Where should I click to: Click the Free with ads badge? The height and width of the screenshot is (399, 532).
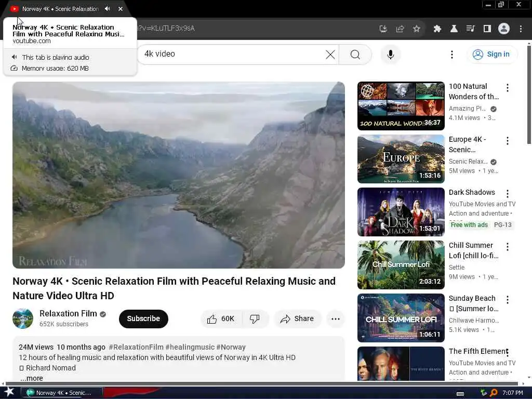coord(469,225)
